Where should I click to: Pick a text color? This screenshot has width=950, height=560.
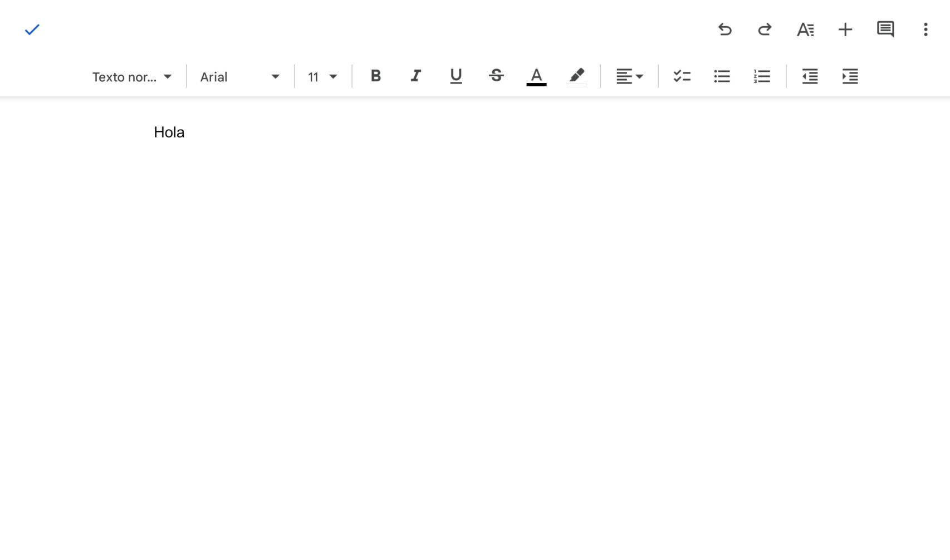point(536,76)
